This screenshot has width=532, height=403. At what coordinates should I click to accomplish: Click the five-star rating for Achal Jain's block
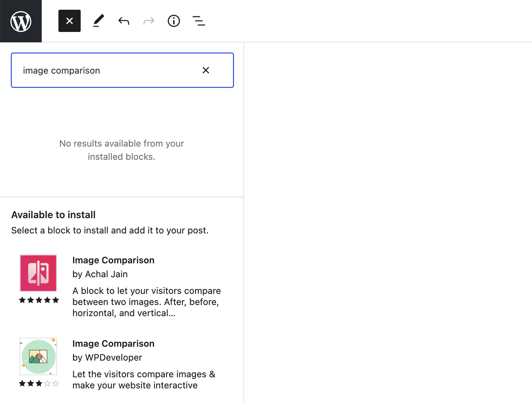click(x=39, y=300)
